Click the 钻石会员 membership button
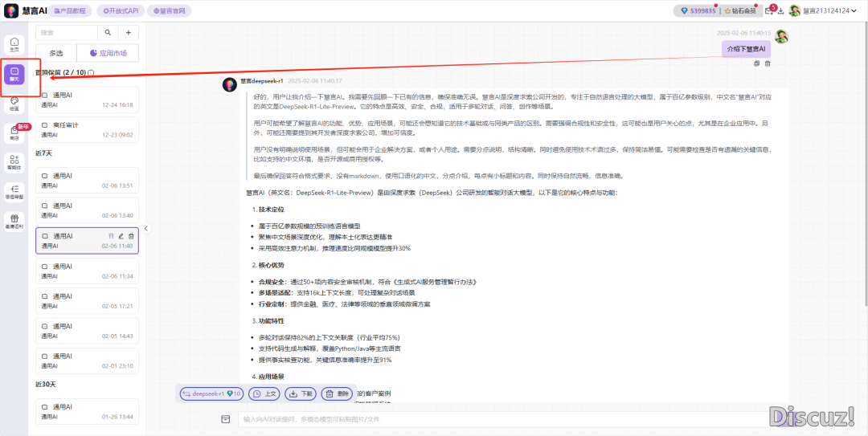 pos(740,10)
